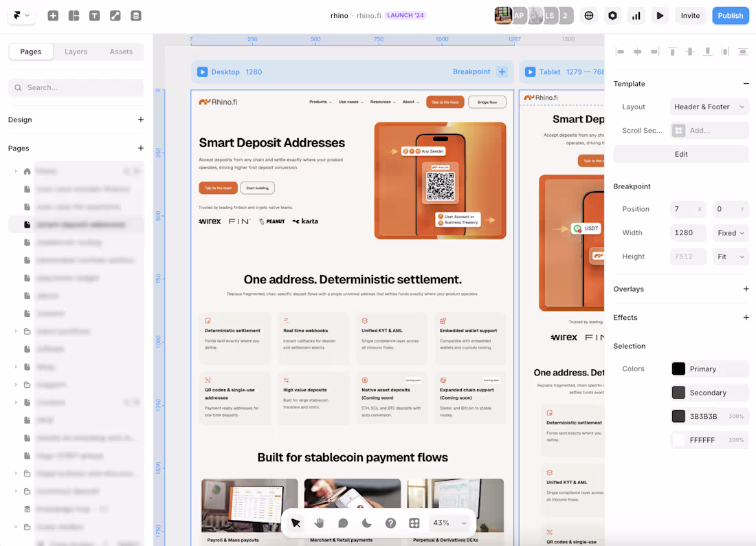Click the Secondary gray color swatch
The height and width of the screenshot is (546, 756).
(678, 393)
